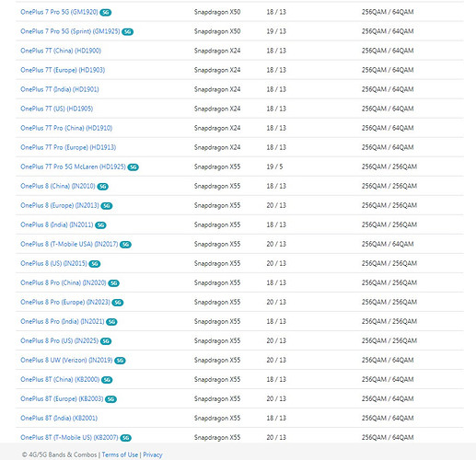Open OnePlus 8T (Europe) (KB2003) device link

coord(62,398)
